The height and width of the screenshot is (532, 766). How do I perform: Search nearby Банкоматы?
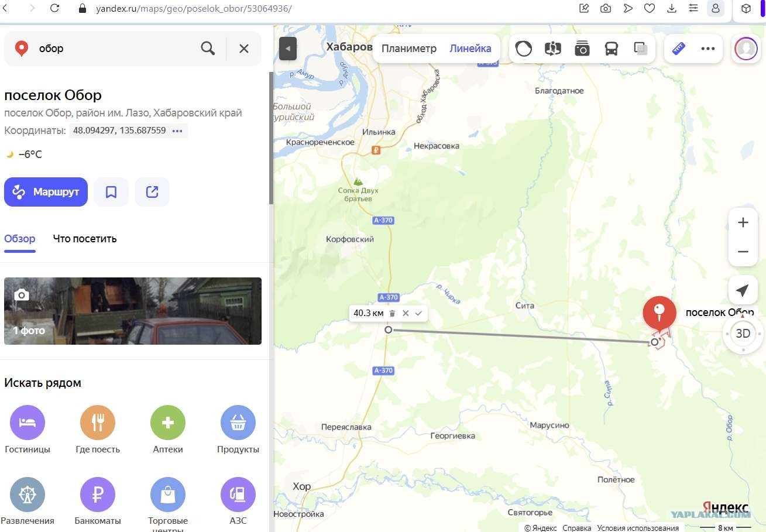click(98, 502)
